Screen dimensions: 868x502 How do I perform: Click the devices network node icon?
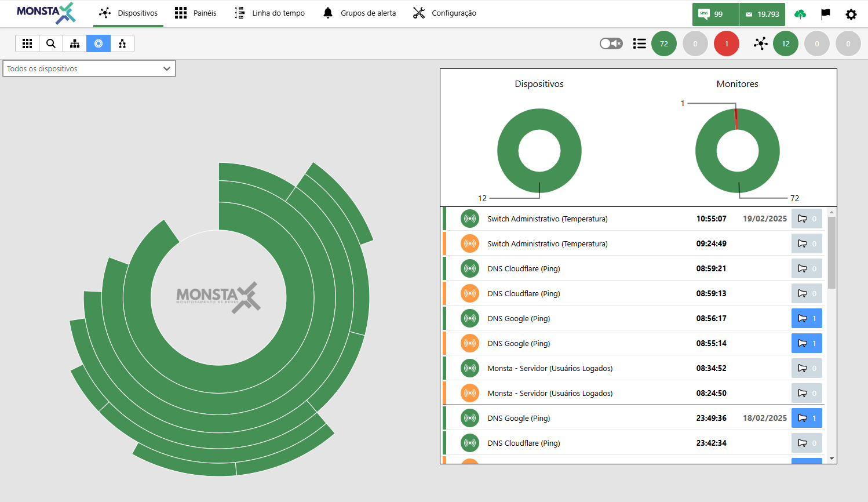pyautogui.click(x=761, y=43)
